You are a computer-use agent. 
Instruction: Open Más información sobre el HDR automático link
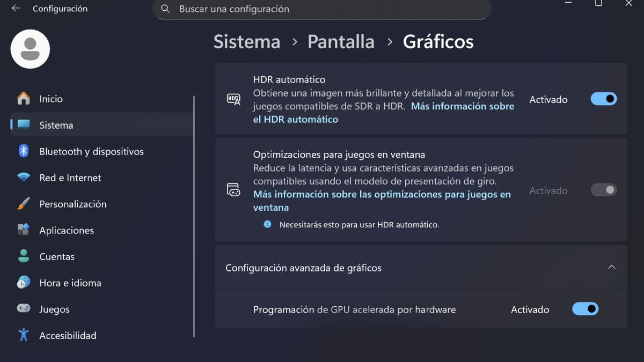(463, 106)
